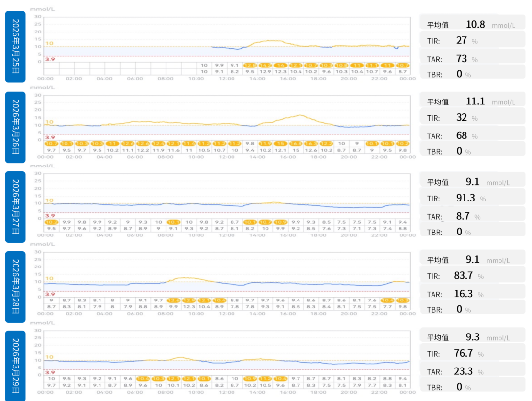
Task: Click the highlighted 12.8 reading on March 25
Action: [x=250, y=65]
